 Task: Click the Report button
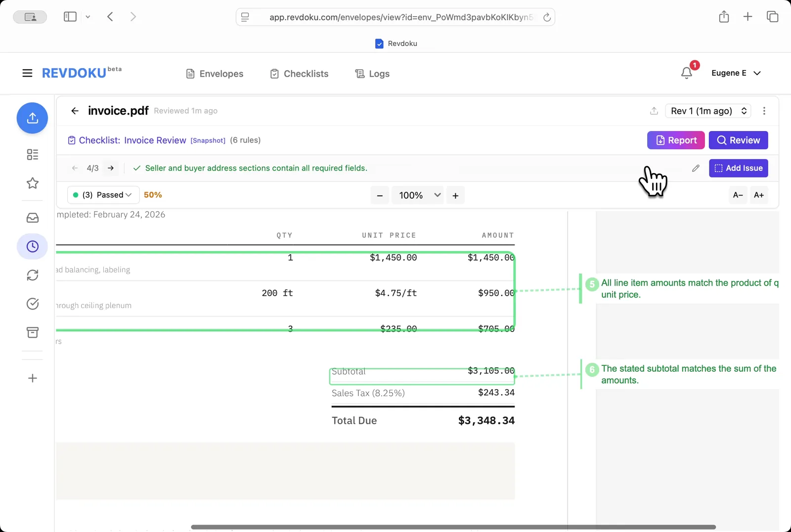(x=675, y=140)
